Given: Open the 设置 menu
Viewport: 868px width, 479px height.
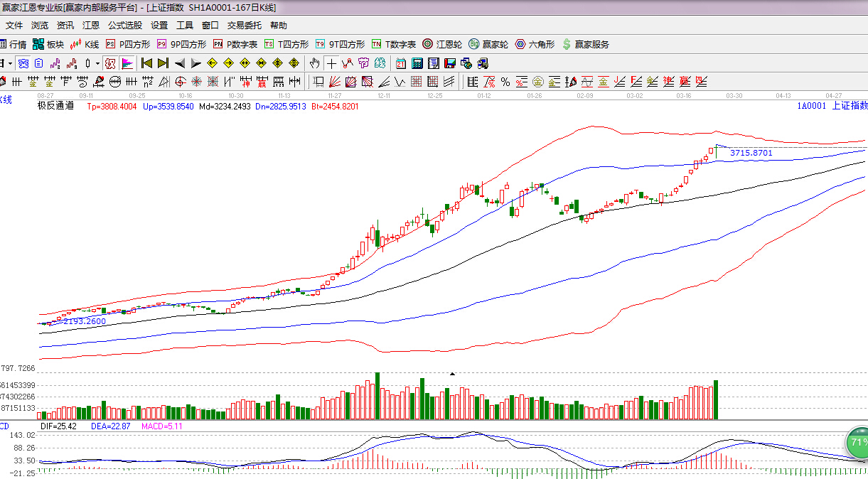Looking at the screenshot, I should pyautogui.click(x=159, y=25).
